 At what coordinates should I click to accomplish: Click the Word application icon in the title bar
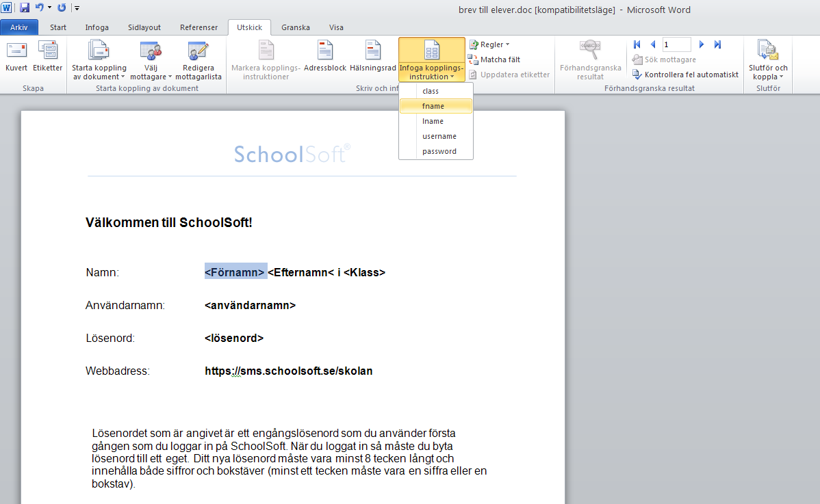(x=6, y=8)
